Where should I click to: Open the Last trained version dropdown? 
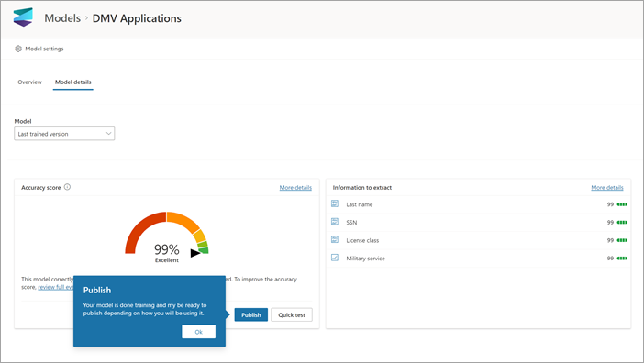pyautogui.click(x=64, y=134)
